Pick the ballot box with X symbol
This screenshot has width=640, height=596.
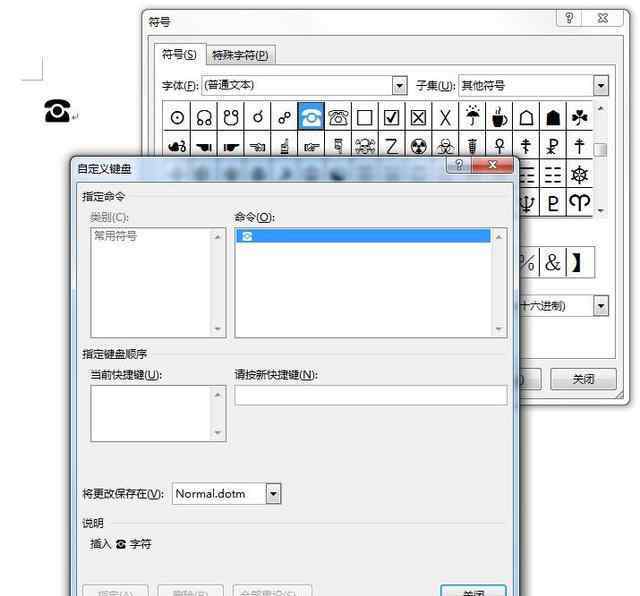click(x=419, y=118)
